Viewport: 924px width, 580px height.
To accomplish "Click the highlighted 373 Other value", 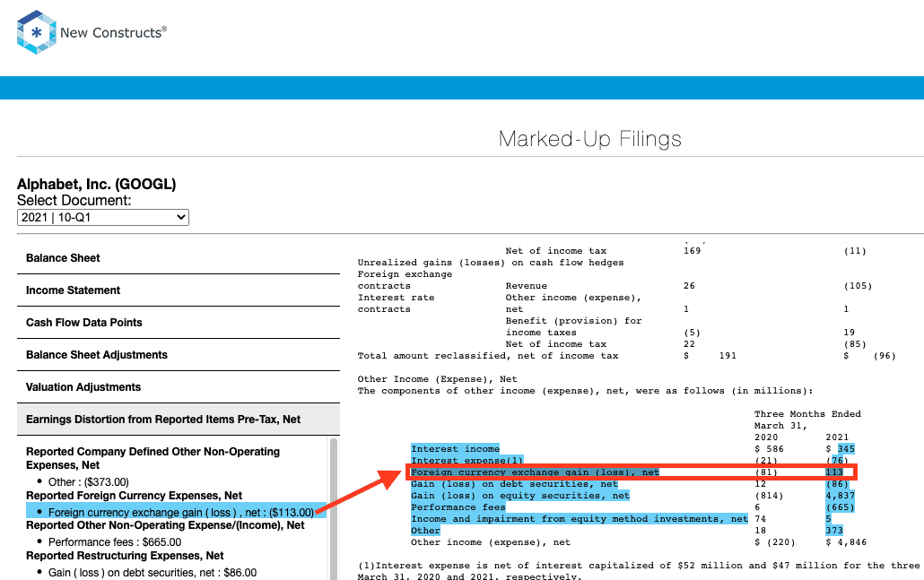I will click(x=834, y=531).
